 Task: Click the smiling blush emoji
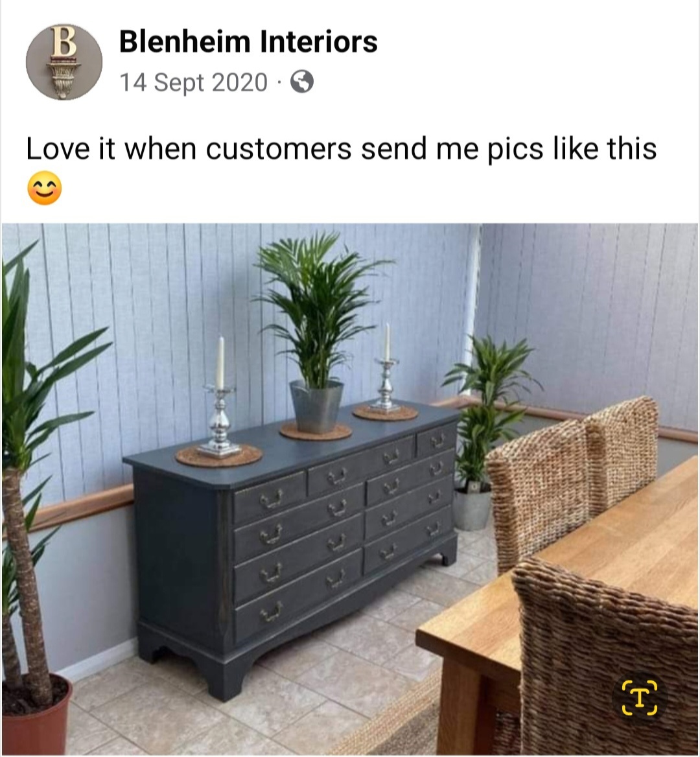[x=45, y=188]
